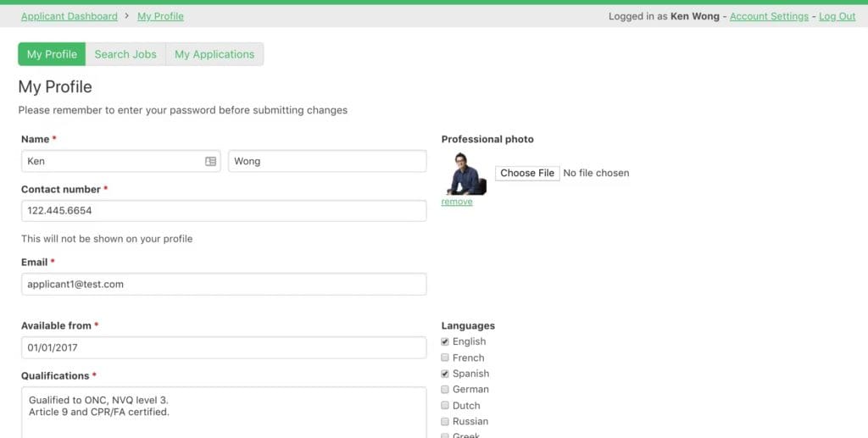
Task: Edit the Available from date field
Action: click(224, 347)
